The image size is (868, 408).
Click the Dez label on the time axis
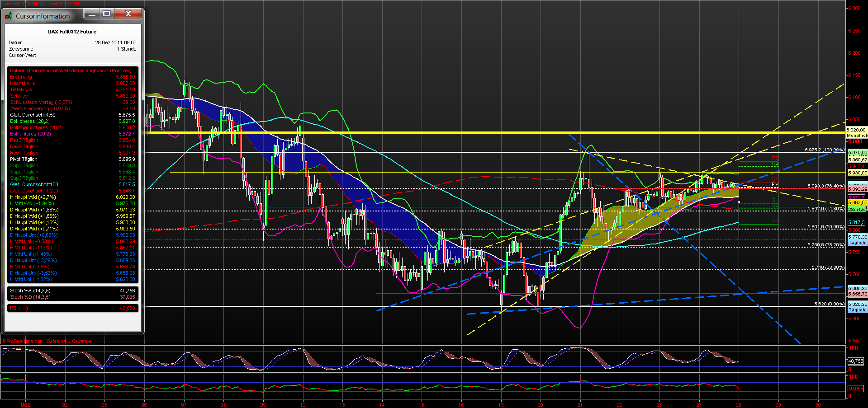[25, 405]
